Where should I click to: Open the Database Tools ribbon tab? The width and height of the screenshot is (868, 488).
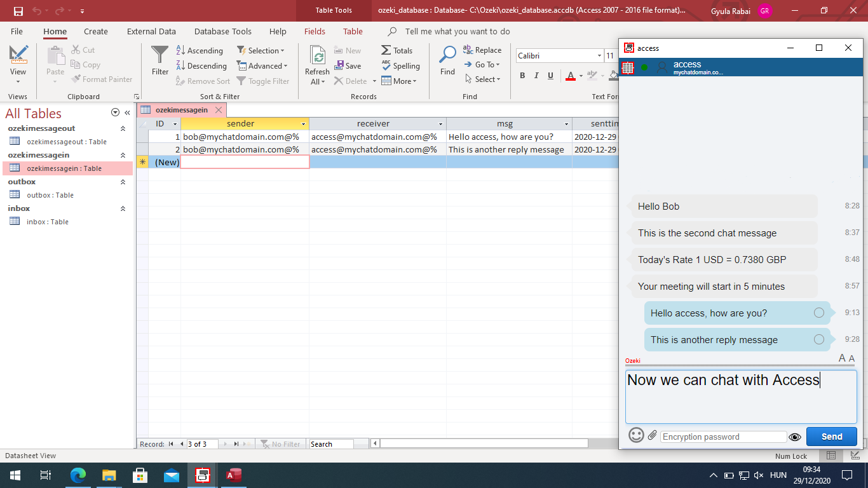coord(222,31)
